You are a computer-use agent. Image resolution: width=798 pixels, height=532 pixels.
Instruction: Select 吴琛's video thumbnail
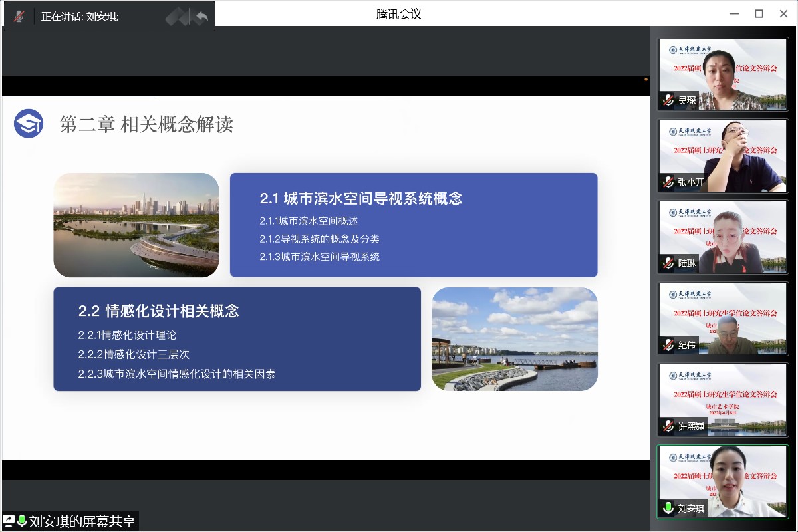pyautogui.click(x=723, y=73)
